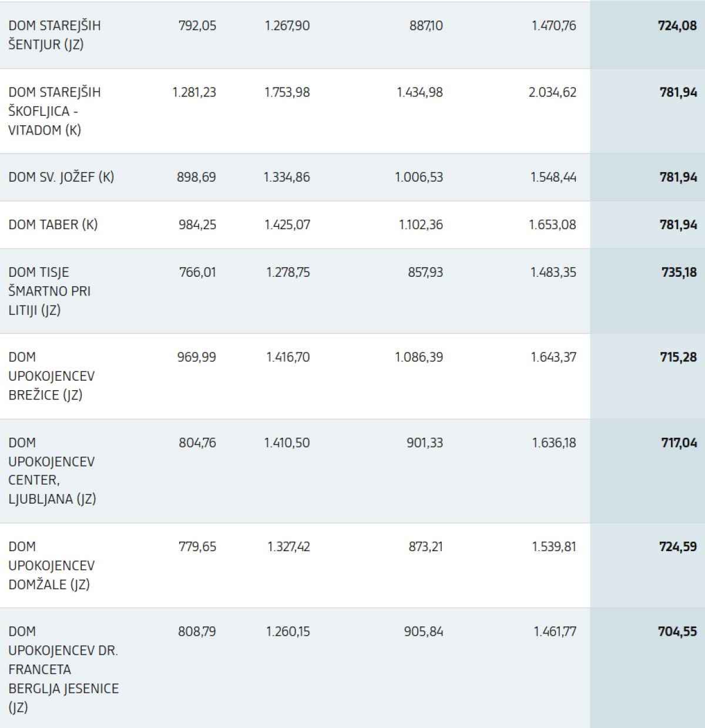Click the DOM SV. JOŽEF (K) name

click(x=61, y=177)
